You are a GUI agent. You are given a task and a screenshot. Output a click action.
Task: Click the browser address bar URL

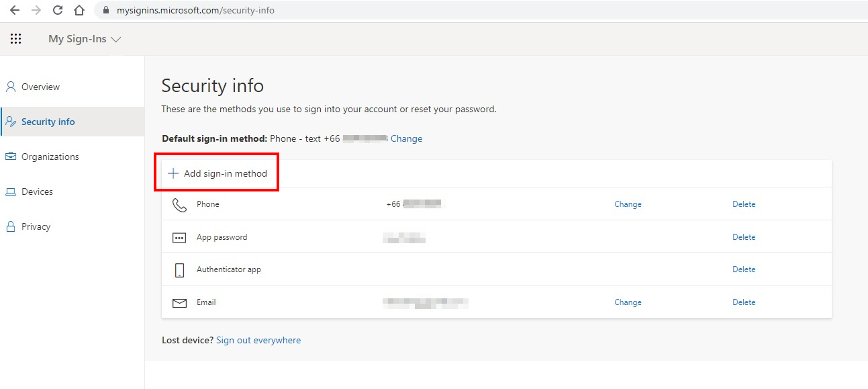point(195,10)
